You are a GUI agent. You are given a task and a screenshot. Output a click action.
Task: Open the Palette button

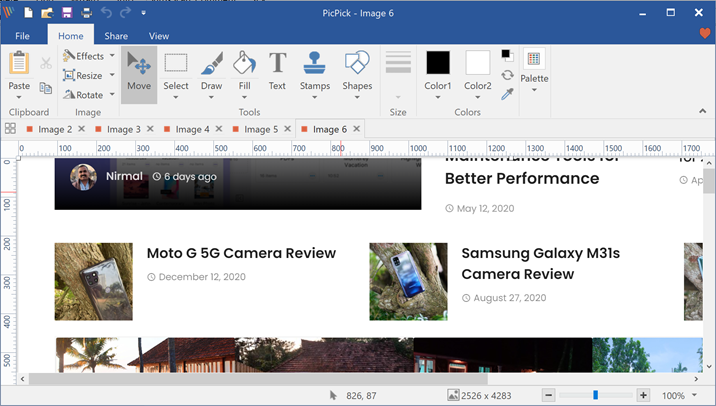pyautogui.click(x=534, y=69)
